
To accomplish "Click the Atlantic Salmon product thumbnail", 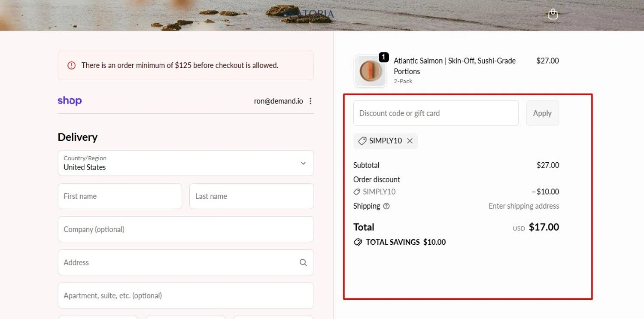I will [370, 71].
